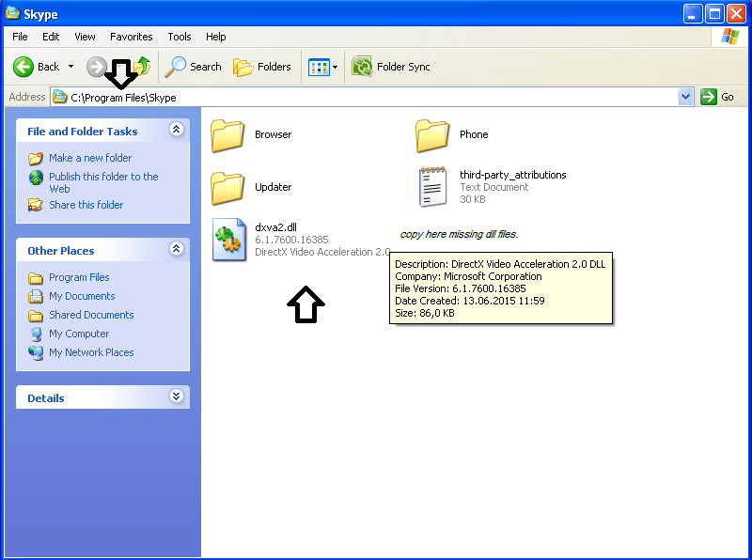Go to Program Files link
The image size is (752, 560).
coord(79,277)
